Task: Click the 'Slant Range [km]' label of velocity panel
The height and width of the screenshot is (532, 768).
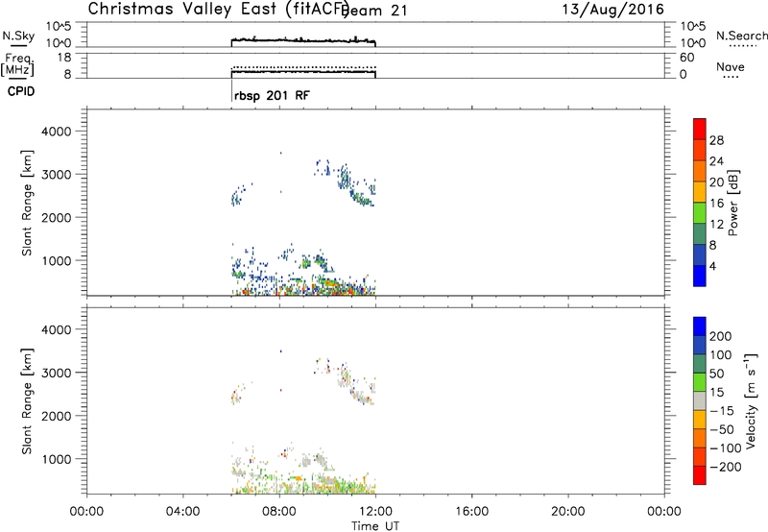Action: pyautogui.click(x=27, y=401)
